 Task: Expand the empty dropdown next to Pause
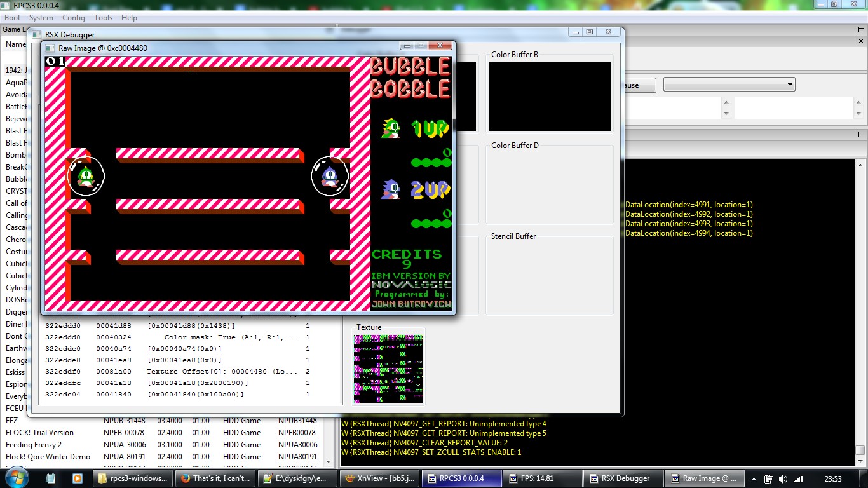pos(729,85)
